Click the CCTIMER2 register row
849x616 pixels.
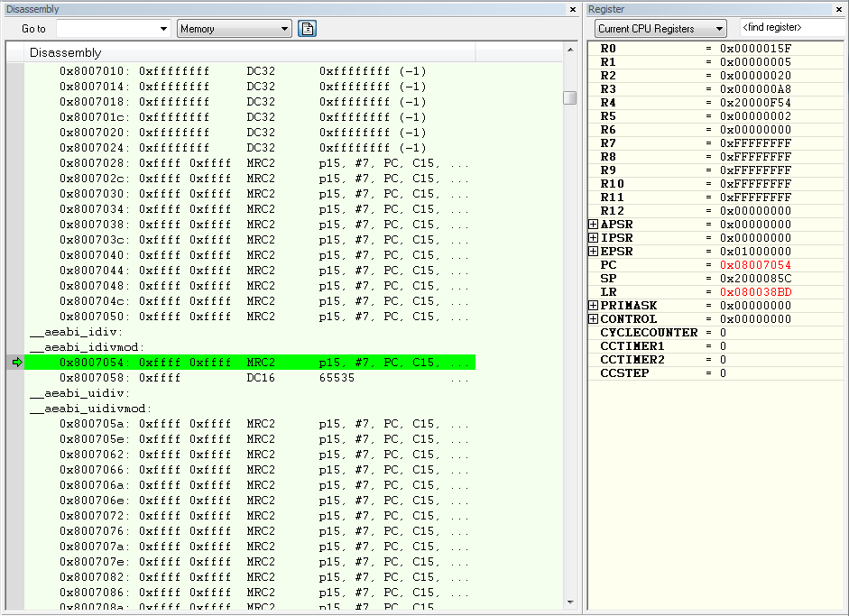pos(715,360)
